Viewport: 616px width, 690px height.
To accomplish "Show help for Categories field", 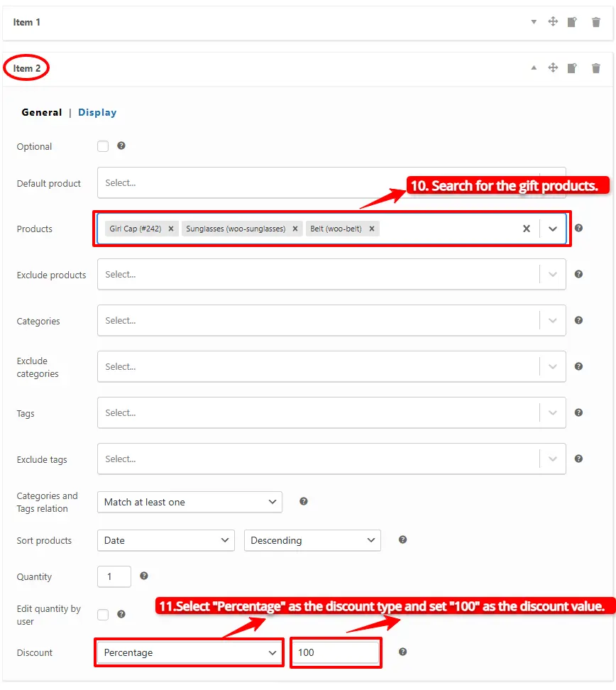I will (x=578, y=320).
